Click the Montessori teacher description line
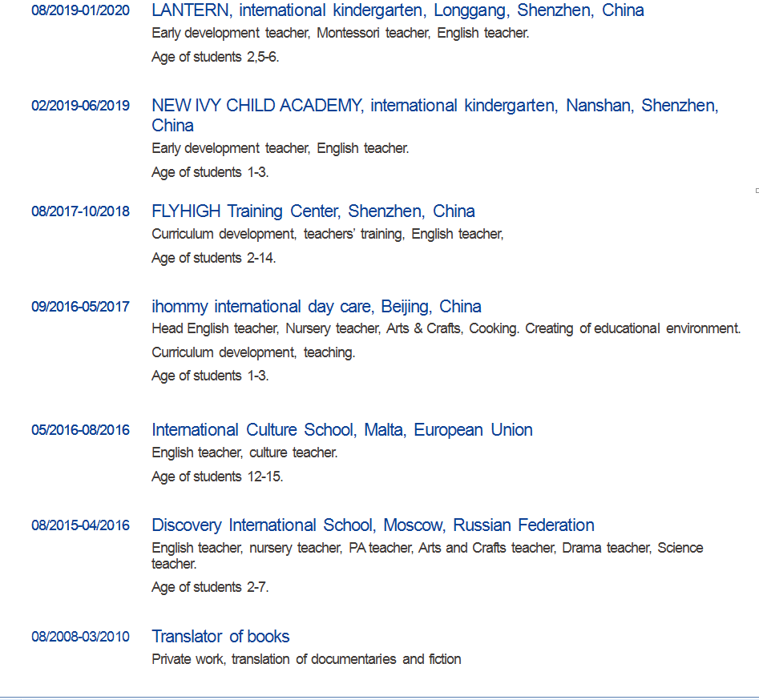Viewport: 759px width, 700px height. point(340,34)
